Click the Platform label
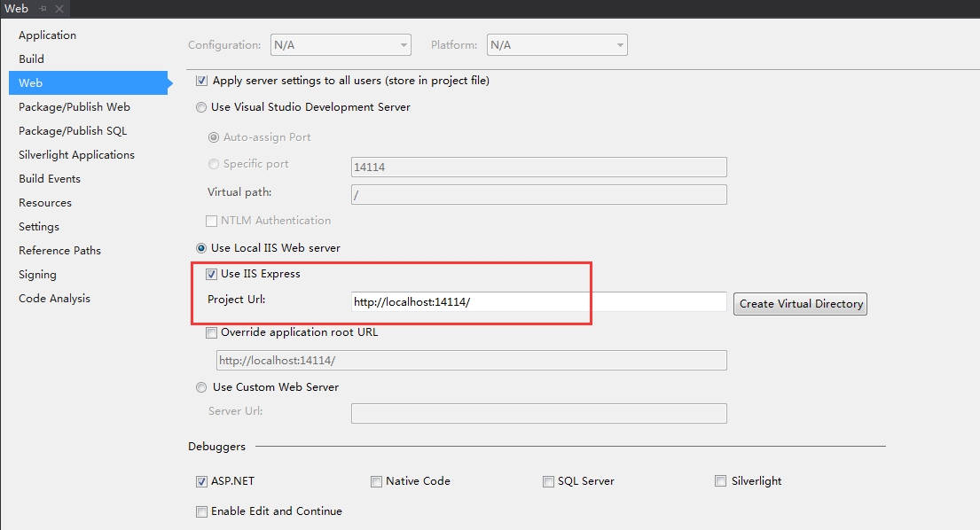Viewport: 980px width, 530px height. (x=454, y=45)
